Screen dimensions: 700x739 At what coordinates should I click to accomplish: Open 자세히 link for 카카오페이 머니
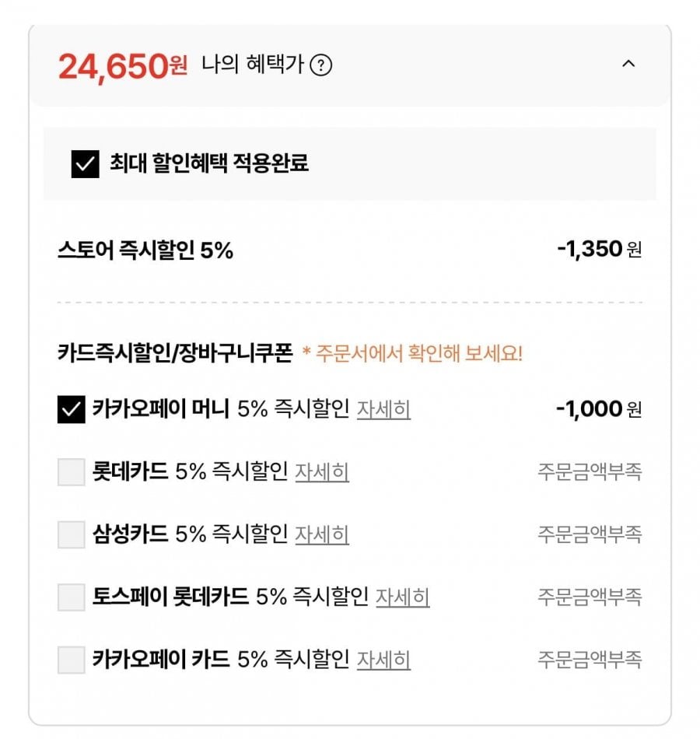(383, 409)
